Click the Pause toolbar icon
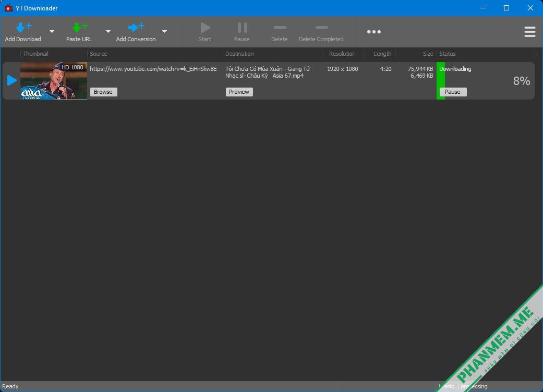543x392 pixels. point(242,28)
